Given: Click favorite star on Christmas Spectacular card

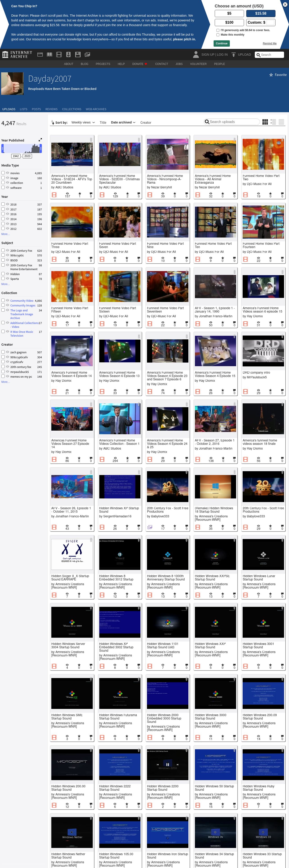Looking at the screenshot, I should 127,194.
